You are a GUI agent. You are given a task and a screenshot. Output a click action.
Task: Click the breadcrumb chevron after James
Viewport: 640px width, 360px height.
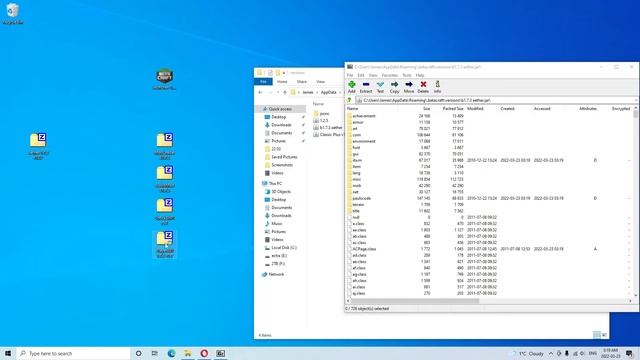(x=317, y=93)
